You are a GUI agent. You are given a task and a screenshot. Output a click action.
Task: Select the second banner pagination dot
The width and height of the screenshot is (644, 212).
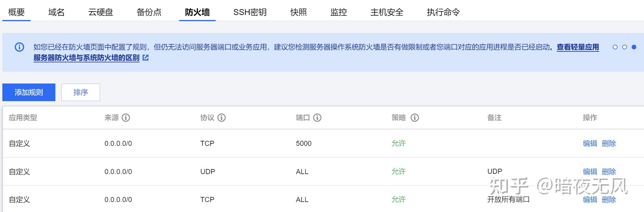[625, 47]
